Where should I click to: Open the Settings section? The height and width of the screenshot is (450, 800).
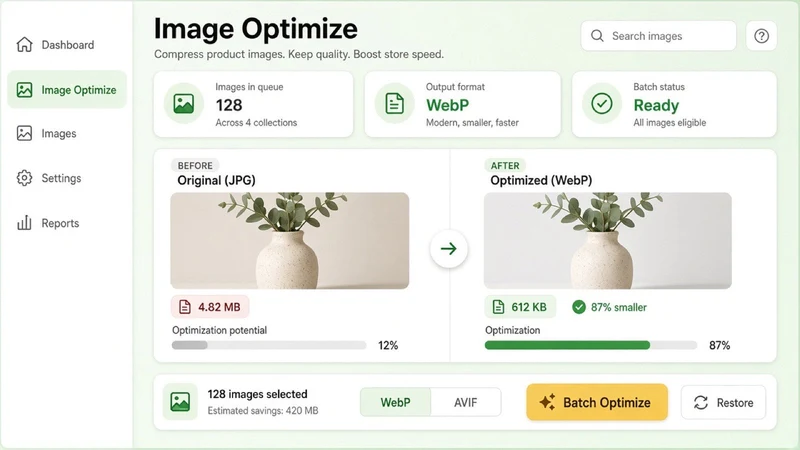[67, 178]
